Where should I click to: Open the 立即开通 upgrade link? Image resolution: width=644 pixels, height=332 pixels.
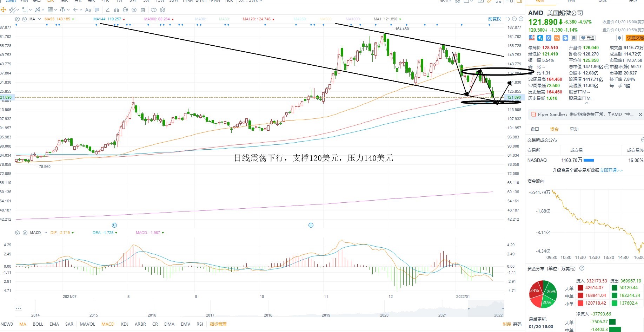pos(611,170)
